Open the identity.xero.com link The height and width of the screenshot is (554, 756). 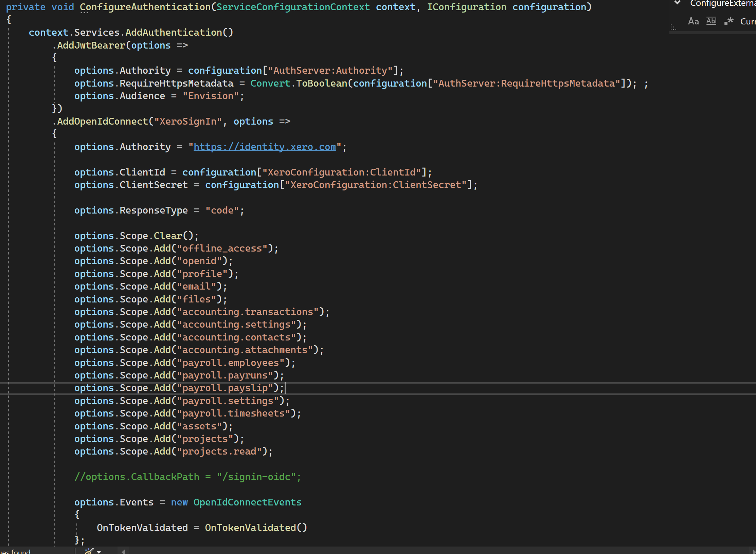tap(264, 147)
